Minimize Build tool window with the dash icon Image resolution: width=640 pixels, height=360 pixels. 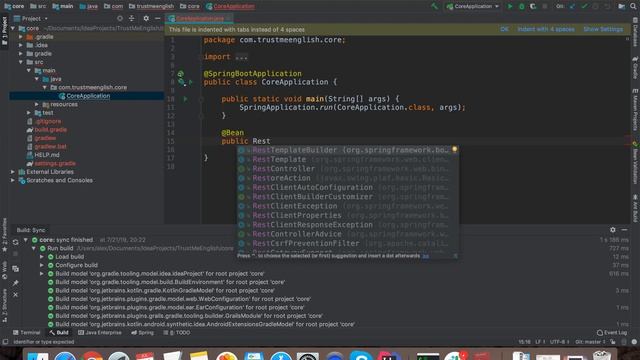pos(624,230)
